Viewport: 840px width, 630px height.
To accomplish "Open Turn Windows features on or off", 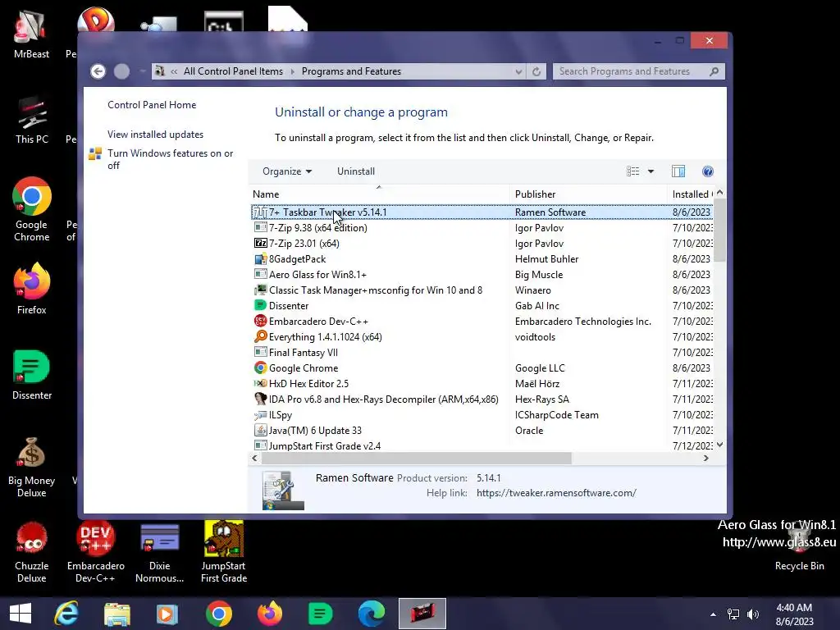I will pos(170,159).
